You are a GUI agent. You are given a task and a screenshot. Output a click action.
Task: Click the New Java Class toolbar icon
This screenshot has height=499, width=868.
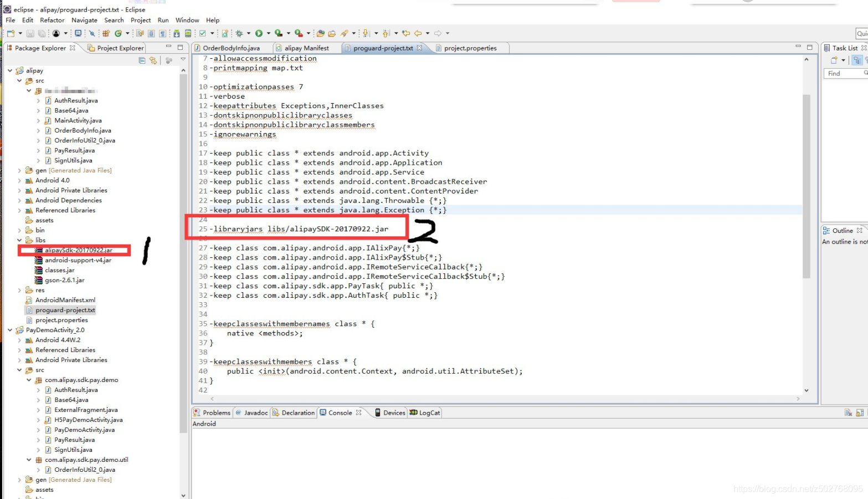tap(118, 33)
